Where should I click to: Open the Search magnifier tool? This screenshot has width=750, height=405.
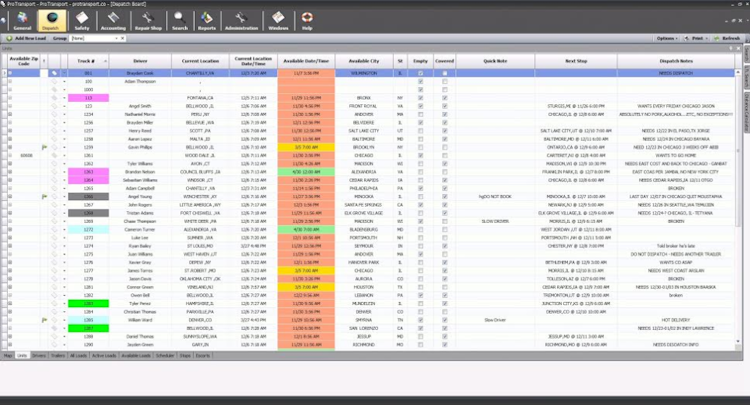pos(180,21)
